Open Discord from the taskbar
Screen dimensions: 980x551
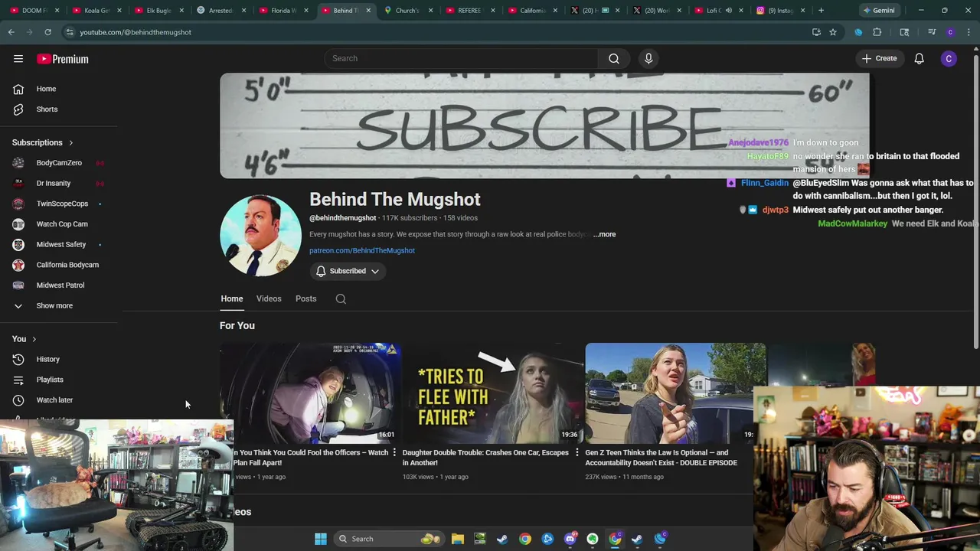pos(570,539)
